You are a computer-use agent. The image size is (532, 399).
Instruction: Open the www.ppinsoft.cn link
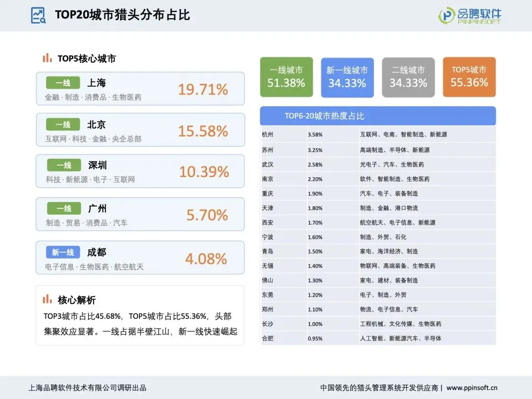(471, 388)
